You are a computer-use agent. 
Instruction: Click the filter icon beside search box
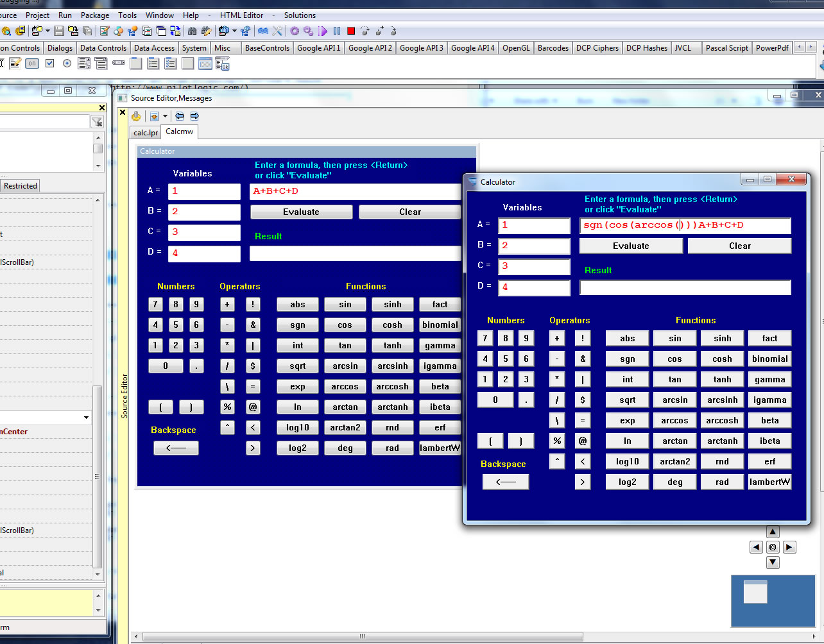(x=97, y=122)
